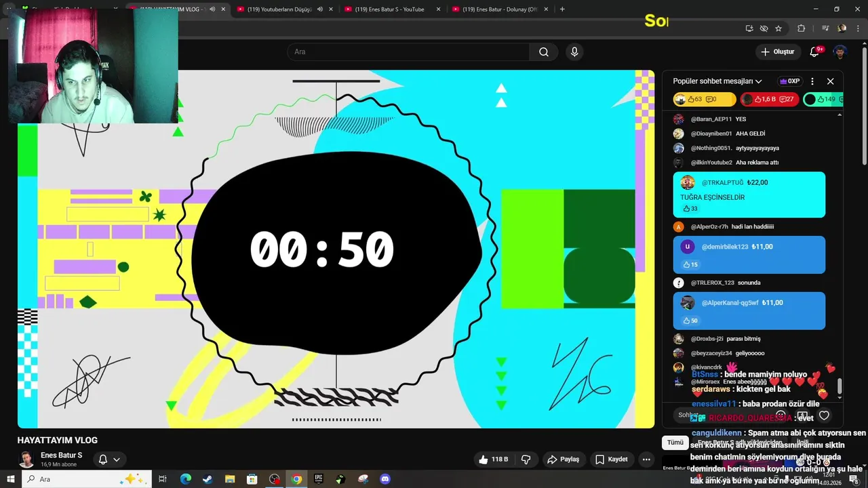The width and height of the screenshot is (868, 488).
Task: Open Google Chrome taskbar icon
Action: [x=296, y=479]
